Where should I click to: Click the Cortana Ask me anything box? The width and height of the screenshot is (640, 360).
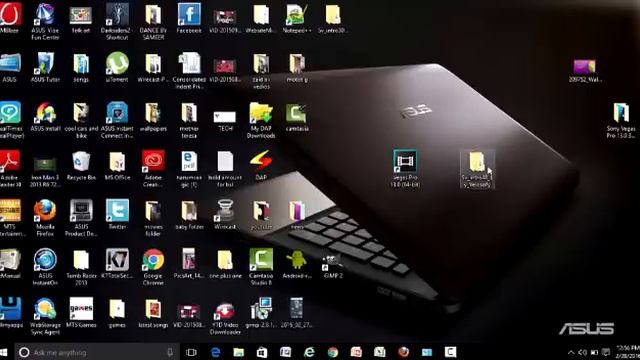click(x=97, y=352)
